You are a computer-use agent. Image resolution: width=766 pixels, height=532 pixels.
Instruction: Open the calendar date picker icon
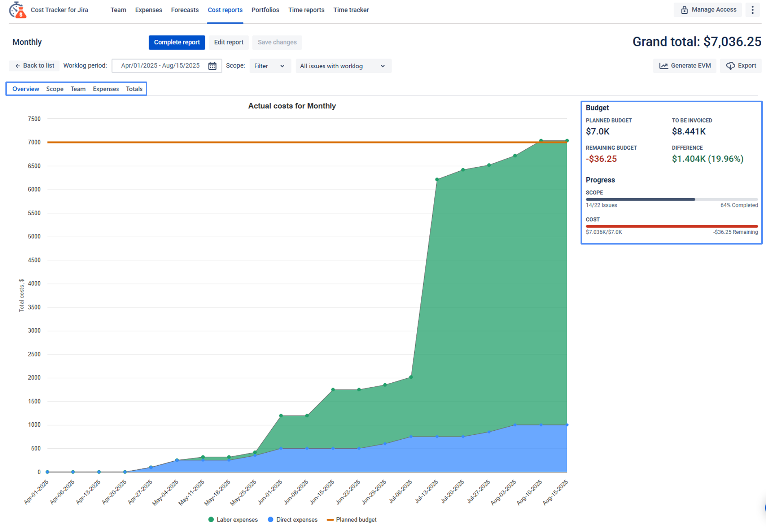(x=212, y=66)
